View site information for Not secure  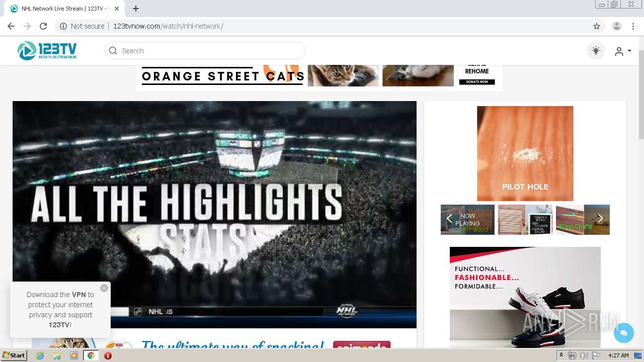pos(82,26)
